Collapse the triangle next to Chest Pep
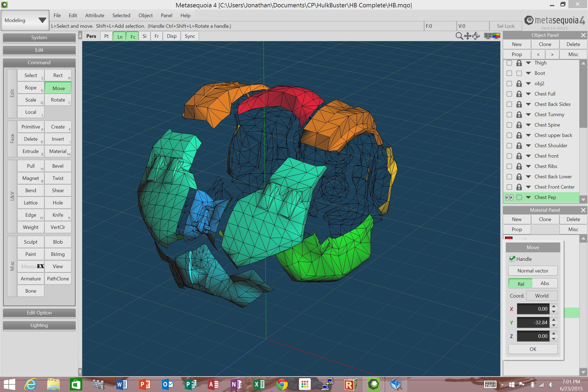This screenshot has width=588, height=392. [528, 197]
